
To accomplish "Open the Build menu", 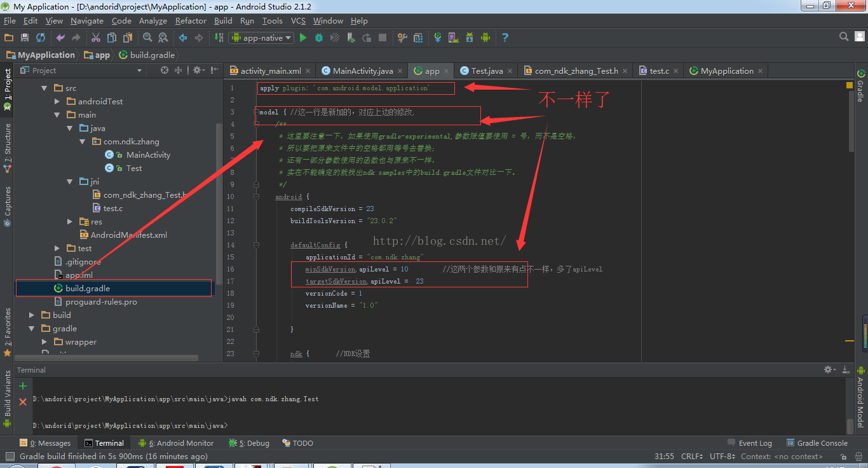I will [x=223, y=20].
